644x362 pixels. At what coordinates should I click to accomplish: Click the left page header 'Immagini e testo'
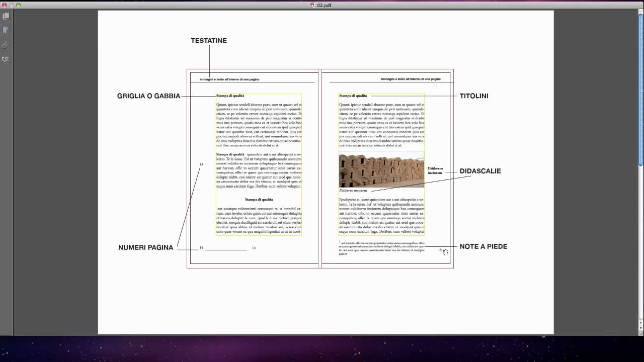[229, 79]
